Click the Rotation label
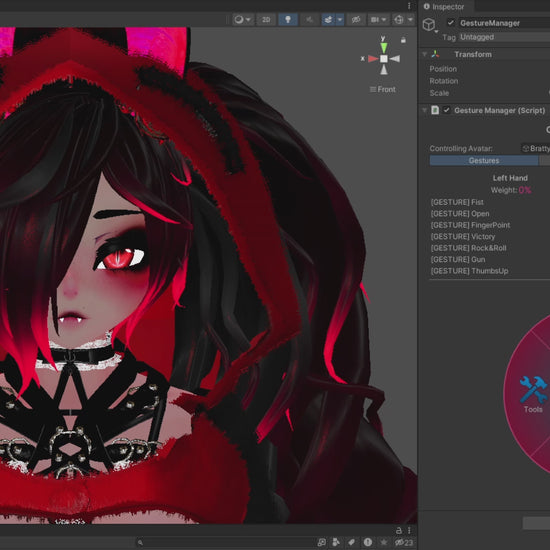This screenshot has height=550, width=550. pyautogui.click(x=444, y=81)
